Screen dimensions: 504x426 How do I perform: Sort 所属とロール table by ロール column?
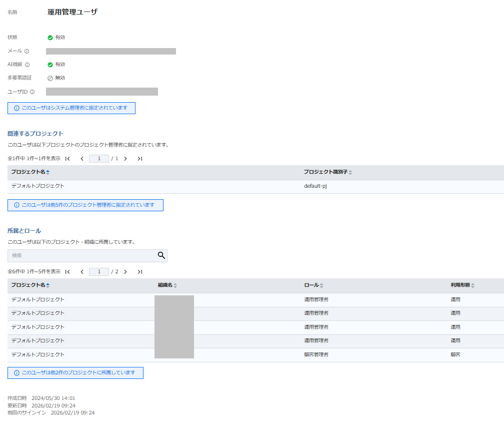pos(321,285)
